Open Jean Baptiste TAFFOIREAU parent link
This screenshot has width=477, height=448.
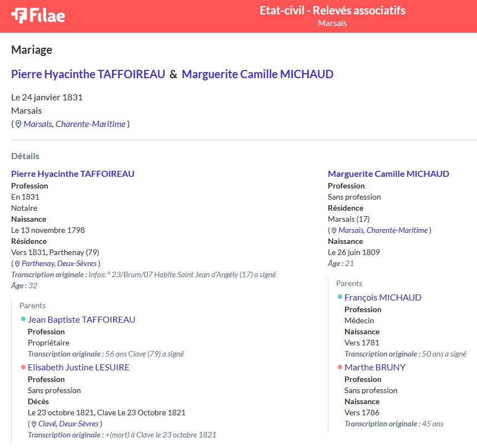82,320
